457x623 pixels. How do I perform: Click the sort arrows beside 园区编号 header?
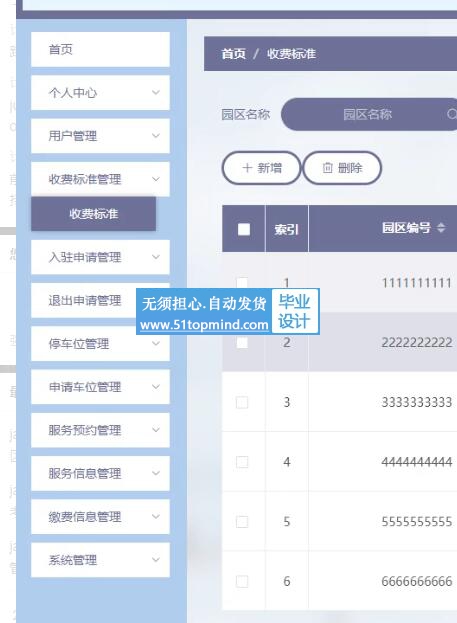coord(441,228)
